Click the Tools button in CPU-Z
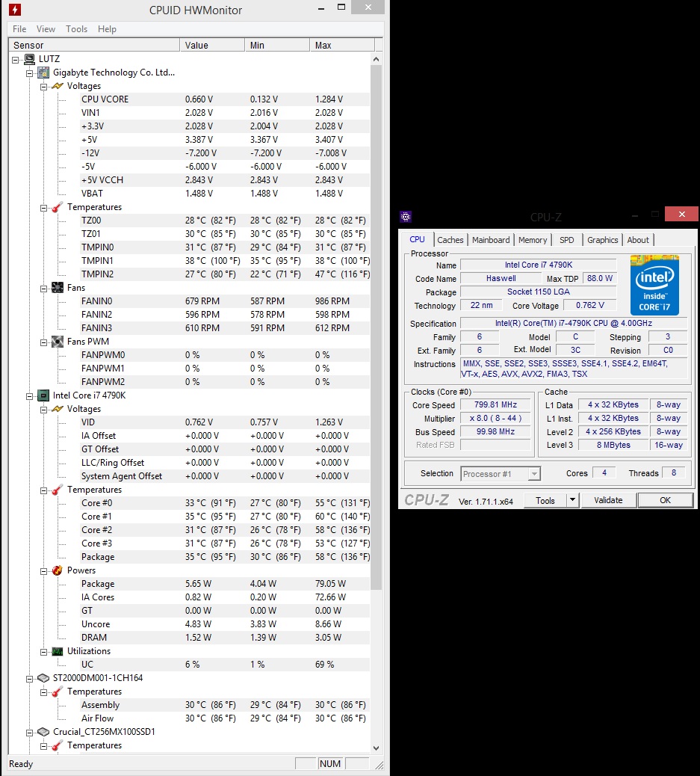Screen dimensions: 700x776 pyautogui.click(x=545, y=500)
